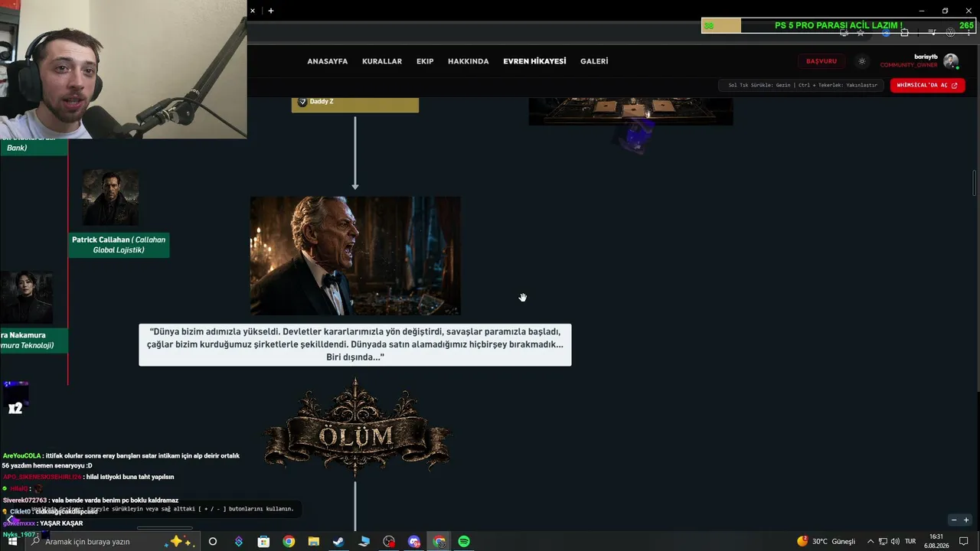Open the ANASAYFA menu item

pos(327,61)
